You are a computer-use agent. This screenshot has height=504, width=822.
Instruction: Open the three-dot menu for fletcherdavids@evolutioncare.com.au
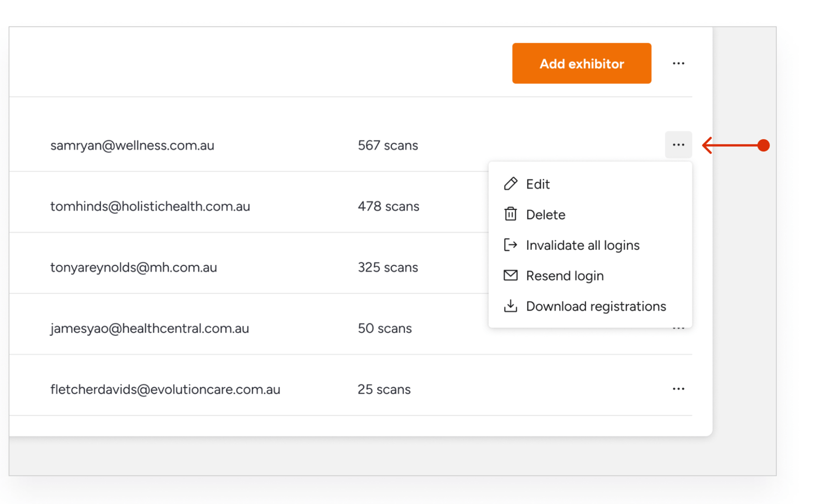678,389
